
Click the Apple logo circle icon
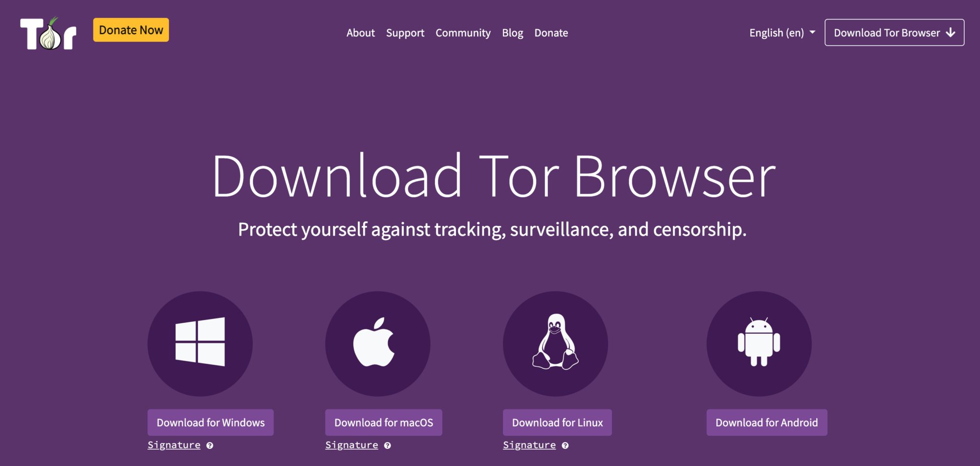[x=378, y=343]
